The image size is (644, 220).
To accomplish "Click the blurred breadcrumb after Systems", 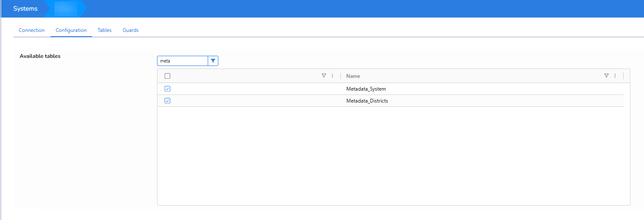I will tap(66, 9).
